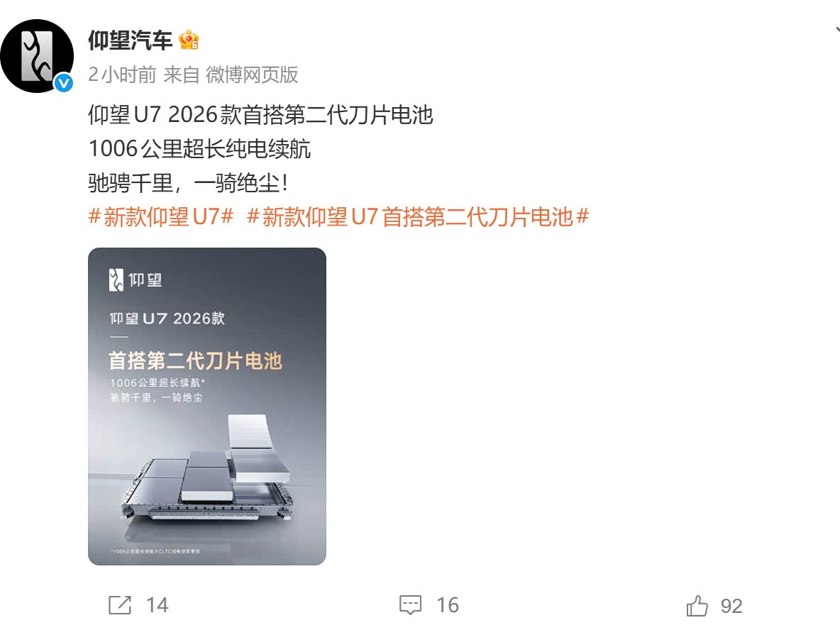
Task: Like the post with thumbs-up icon
Action: click(x=697, y=606)
